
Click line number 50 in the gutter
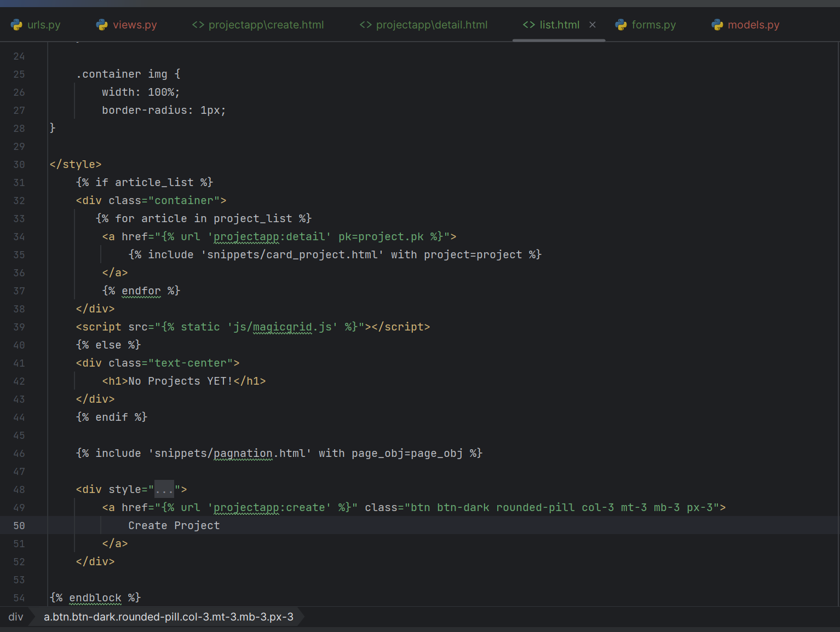(19, 526)
